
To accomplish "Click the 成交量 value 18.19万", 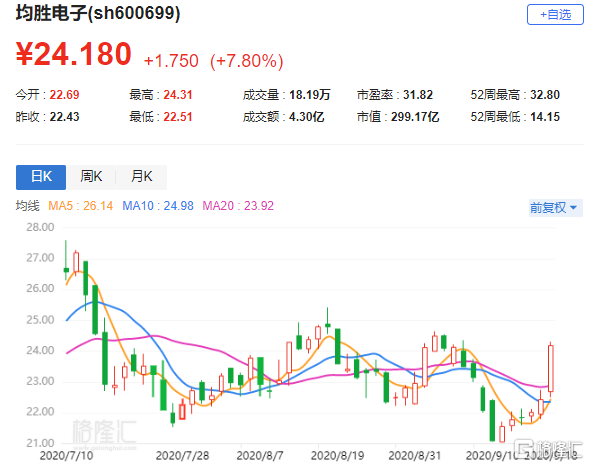I will (310, 95).
